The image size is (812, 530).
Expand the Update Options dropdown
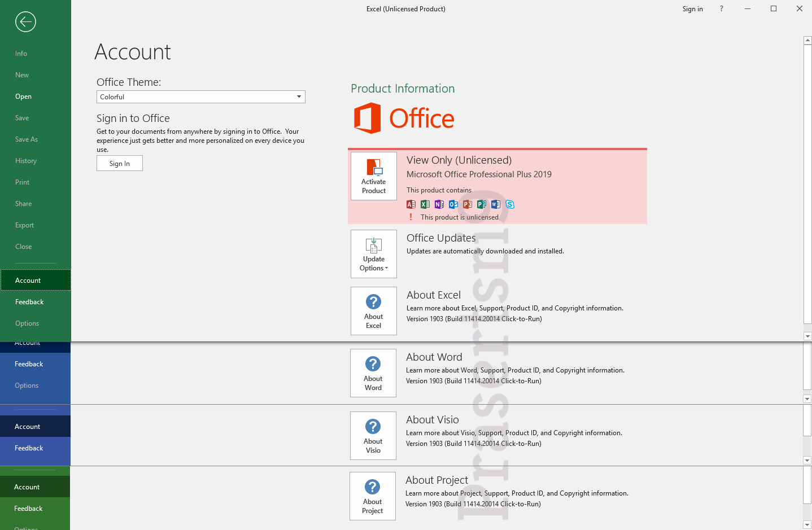pyautogui.click(x=374, y=254)
